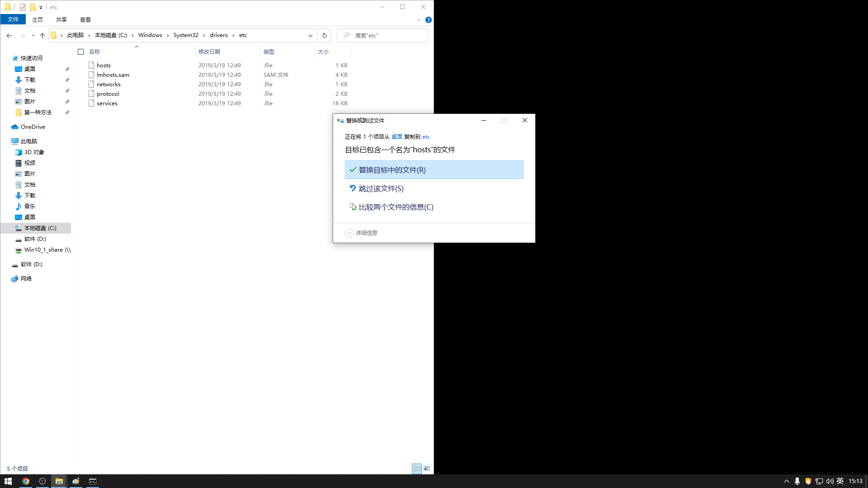Viewport: 868px width, 488px height.
Task: Open Explorer help icon
Action: (x=429, y=20)
